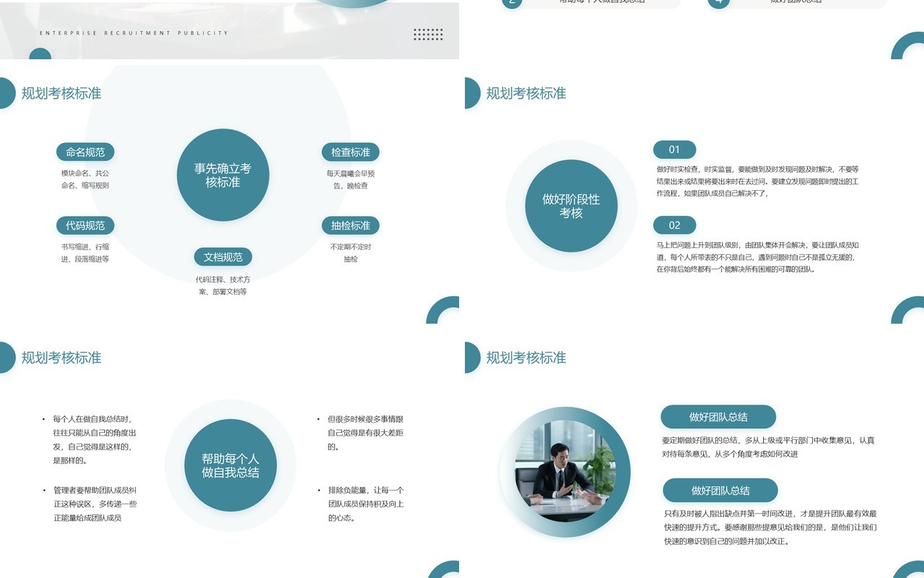Screen dimensions: 924x578
Task: Click the ENTERPRISE RECRUITMENT PUBLICITY caption
Action: [134, 33]
